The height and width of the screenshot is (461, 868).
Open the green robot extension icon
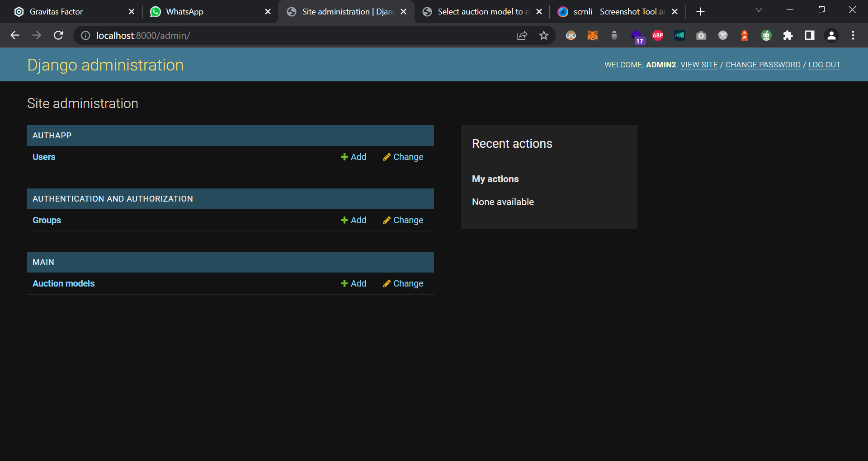766,35
